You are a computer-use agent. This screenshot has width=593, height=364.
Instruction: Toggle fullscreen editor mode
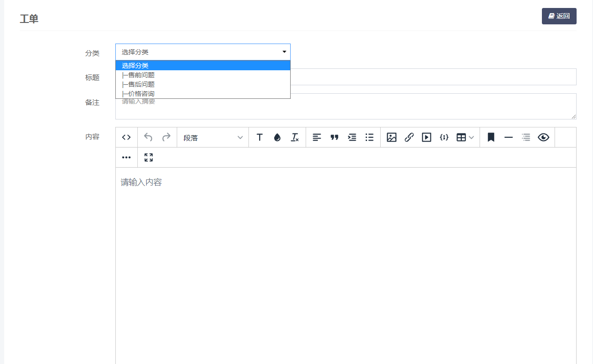pos(149,157)
